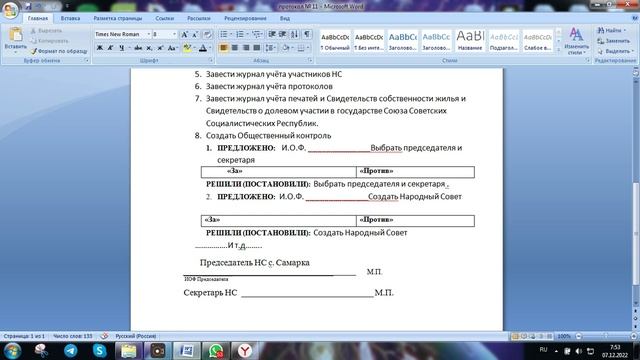This screenshot has height=360, width=640.
Task: Toggle subscript formatting
Action: 149,48
